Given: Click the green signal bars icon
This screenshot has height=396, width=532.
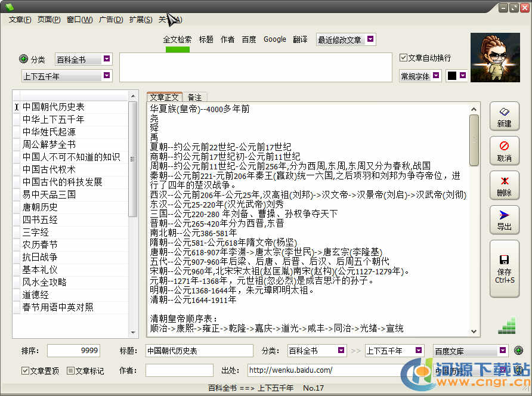Looking at the screenshot, I should click(x=506, y=326).
